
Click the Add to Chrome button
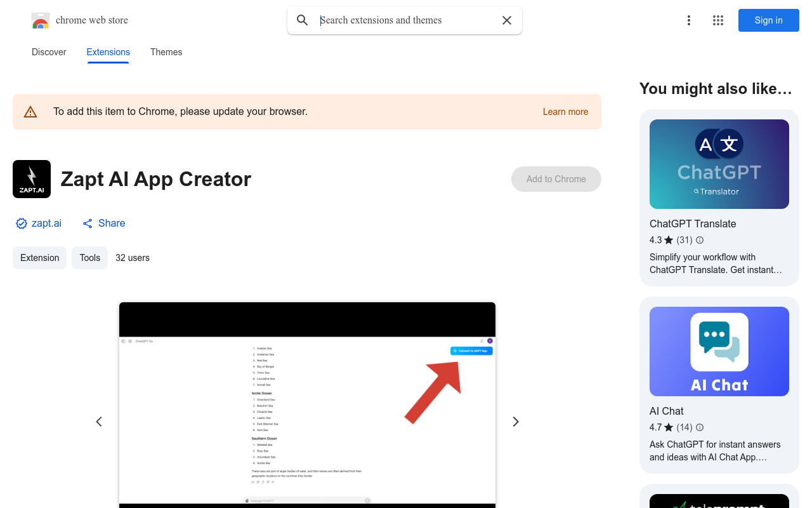[556, 179]
